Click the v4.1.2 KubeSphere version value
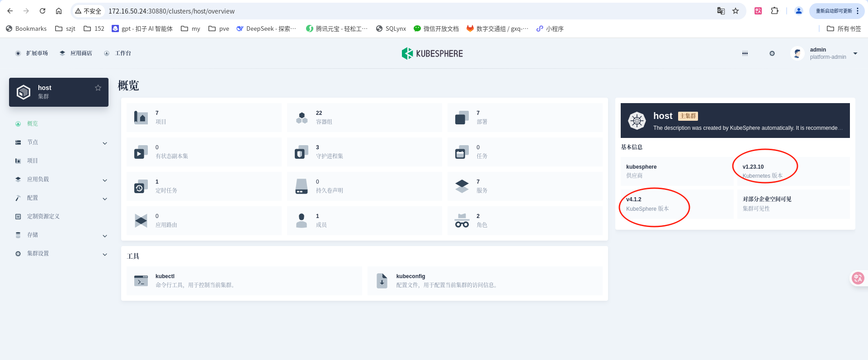The width and height of the screenshot is (868, 360). coord(634,199)
